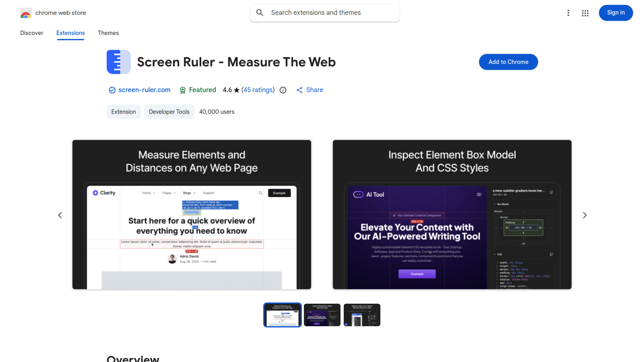Click the Featured badge icon
Image resolution: width=644 pixels, height=362 pixels.
pyautogui.click(x=183, y=90)
